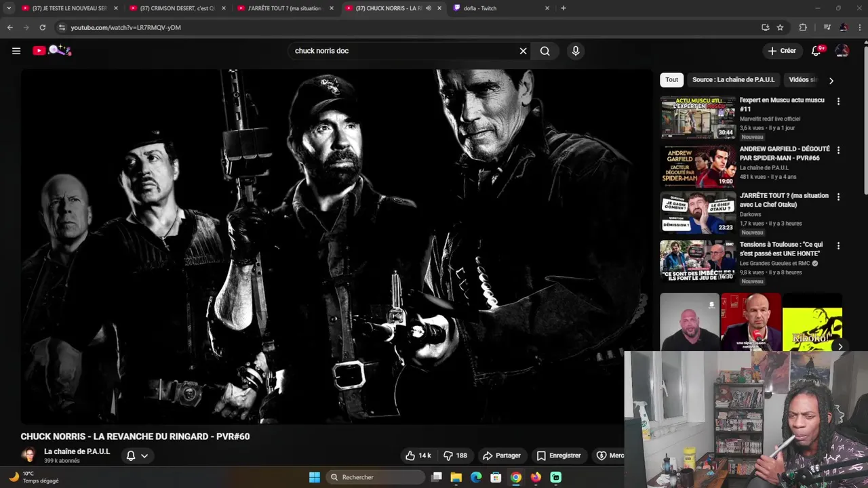
Task: Select the Tout filter chip
Action: pos(671,79)
